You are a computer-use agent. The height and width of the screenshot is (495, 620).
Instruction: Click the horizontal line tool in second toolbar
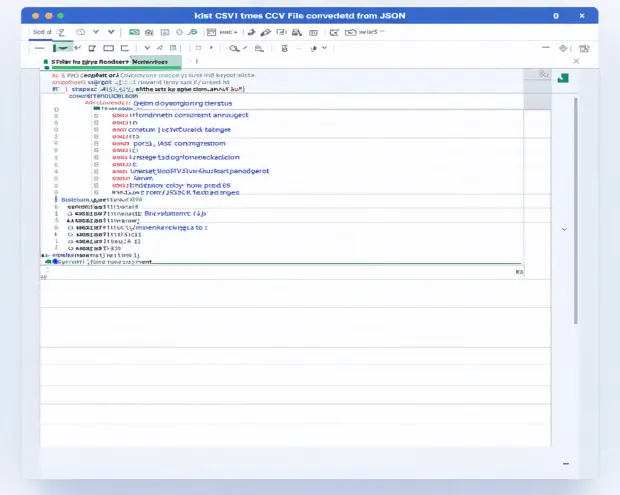point(40,48)
